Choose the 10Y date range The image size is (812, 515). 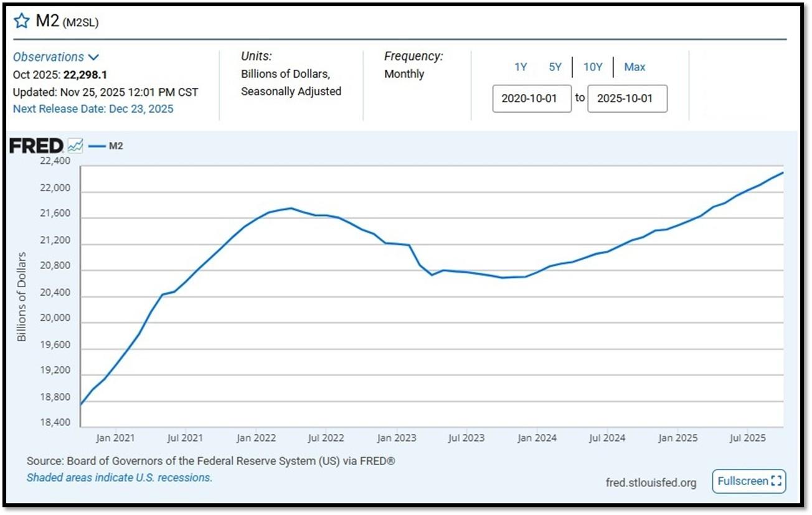tap(593, 67)
